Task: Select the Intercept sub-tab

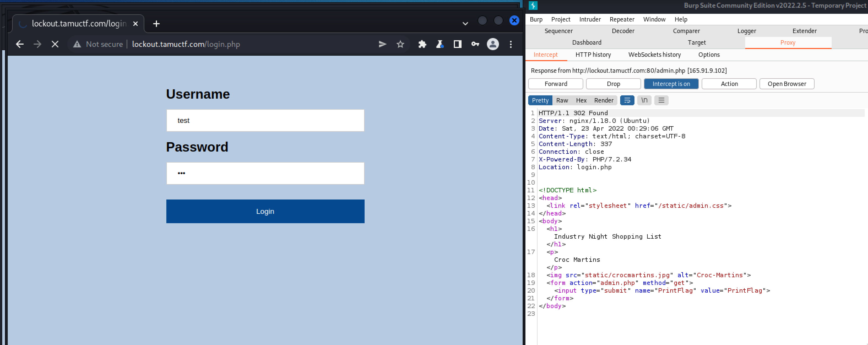Action: (546, 55)
